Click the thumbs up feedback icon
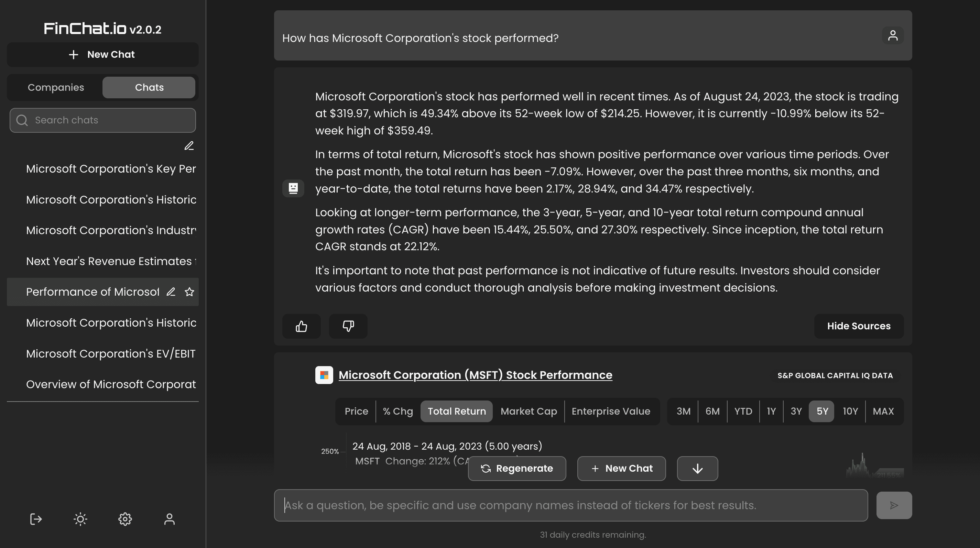This screenshot has width=980, height=548. click(x=301, y=326)
